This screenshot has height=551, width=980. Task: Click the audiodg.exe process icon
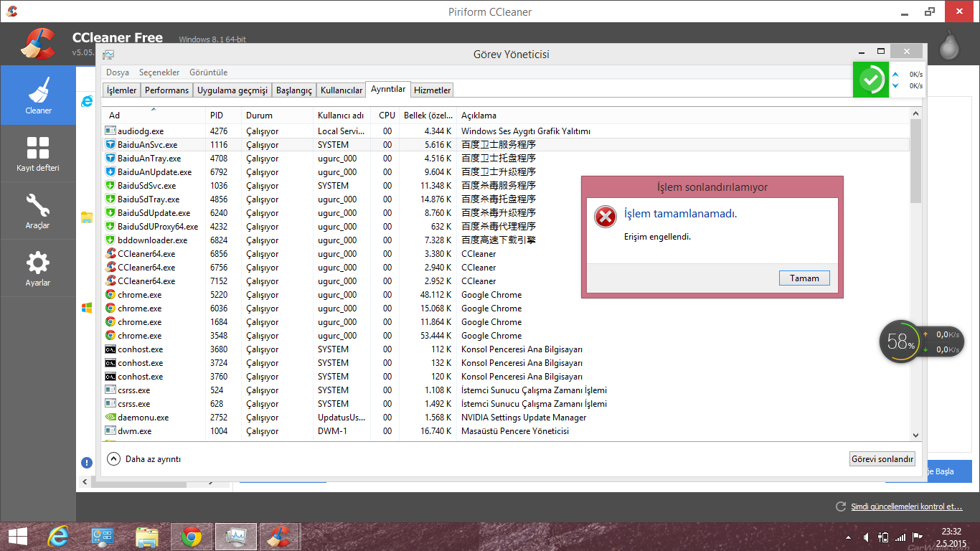110,131
